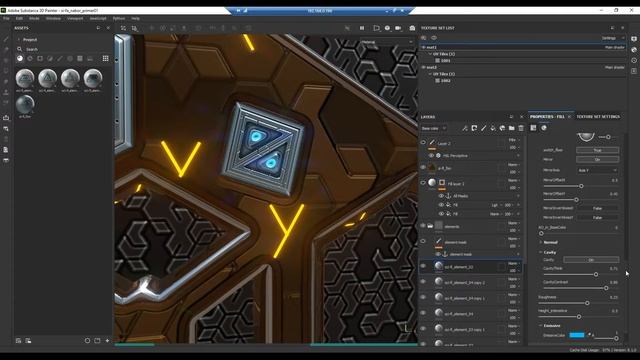Add a mask from Layers toolbar
640x360 pixels.
tap(474, 128)
